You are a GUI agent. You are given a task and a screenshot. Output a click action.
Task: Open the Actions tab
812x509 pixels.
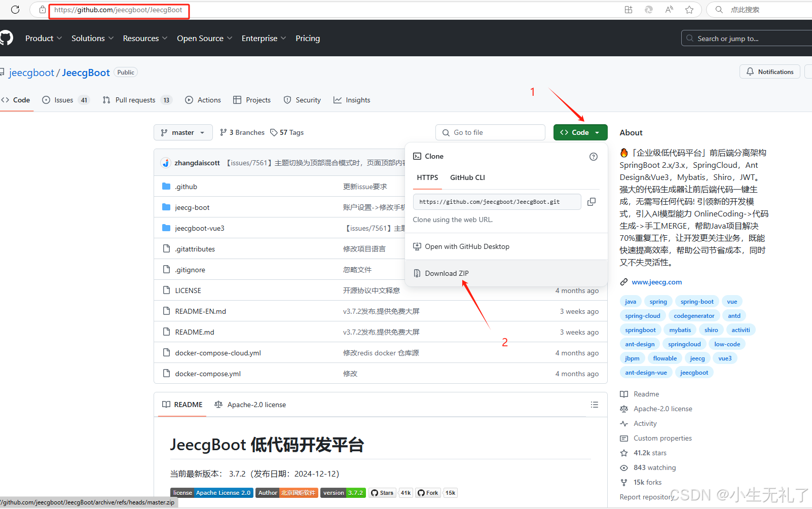tap(203, 100)
